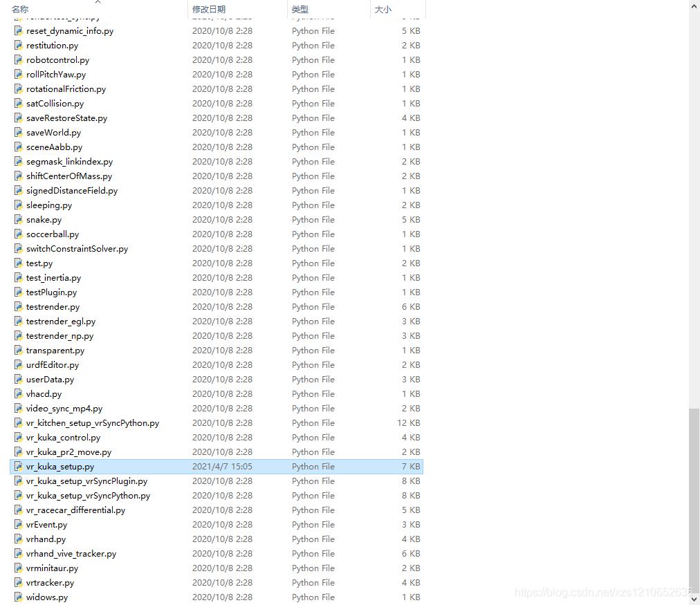Click the shiftCenterOfMass.py file icon
Viewport: 700px width, 605px height.
(18, 176)
